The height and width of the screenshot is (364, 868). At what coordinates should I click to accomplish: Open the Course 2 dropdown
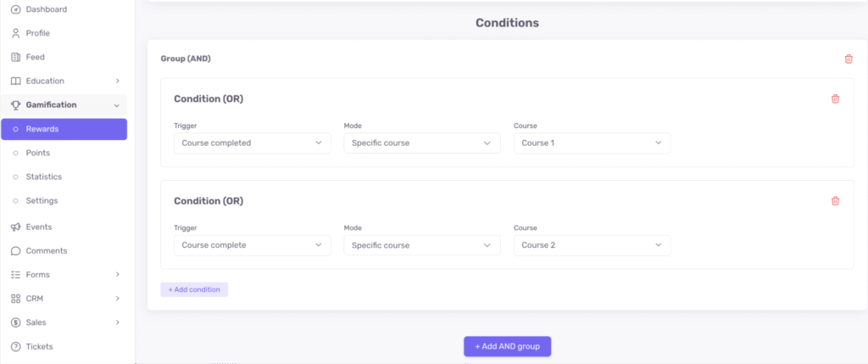[592, 245]
